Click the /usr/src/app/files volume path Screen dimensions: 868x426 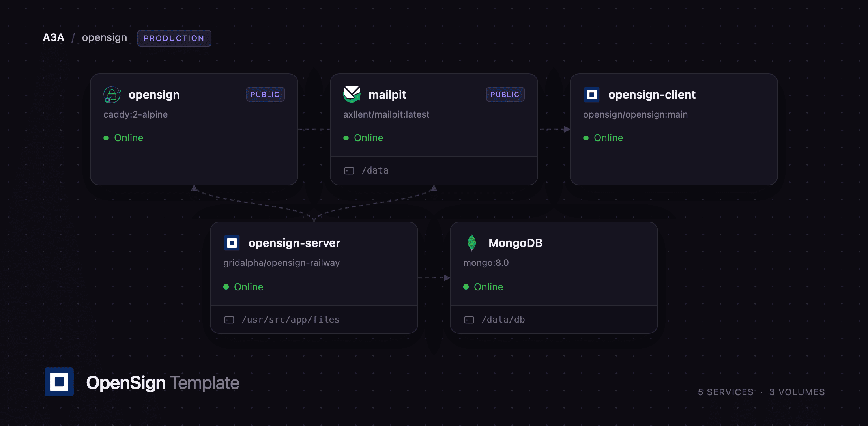[x=291, y=319]
